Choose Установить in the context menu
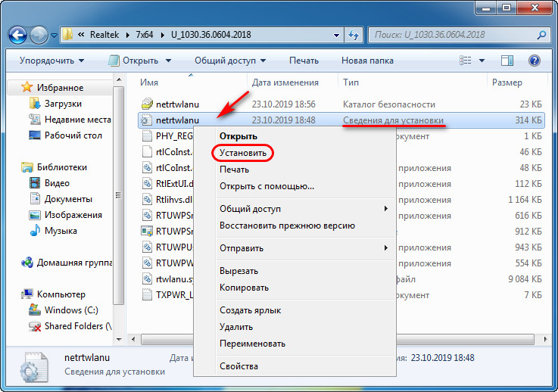The width and height of the screenshot is (558, 392). [x=243, y=153]
